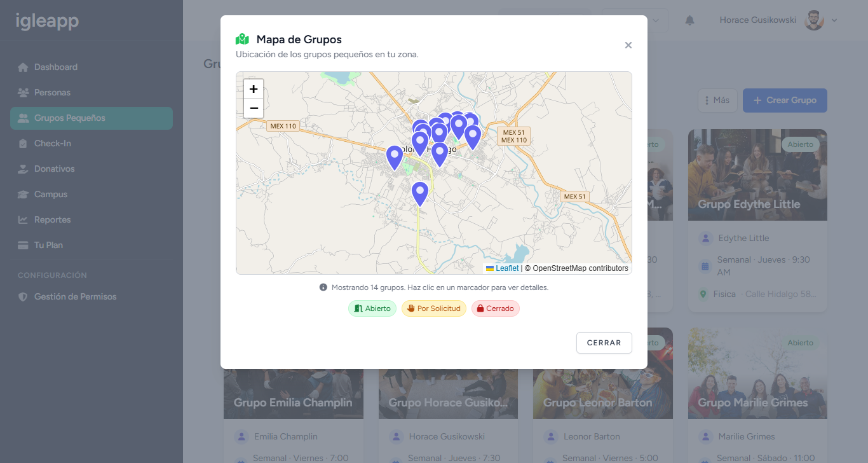Screen dimensions: 868x463
Task: Click the Donativos hand icon
Action: point(23,169)
